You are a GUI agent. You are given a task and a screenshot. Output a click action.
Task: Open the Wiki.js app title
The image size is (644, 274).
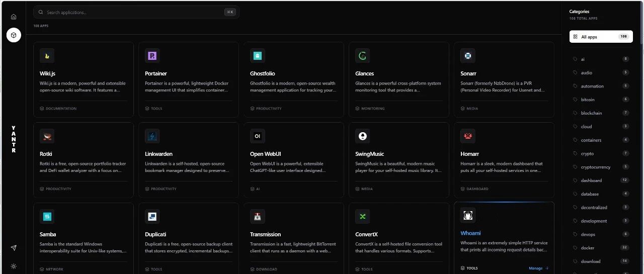tap(47, 73)
